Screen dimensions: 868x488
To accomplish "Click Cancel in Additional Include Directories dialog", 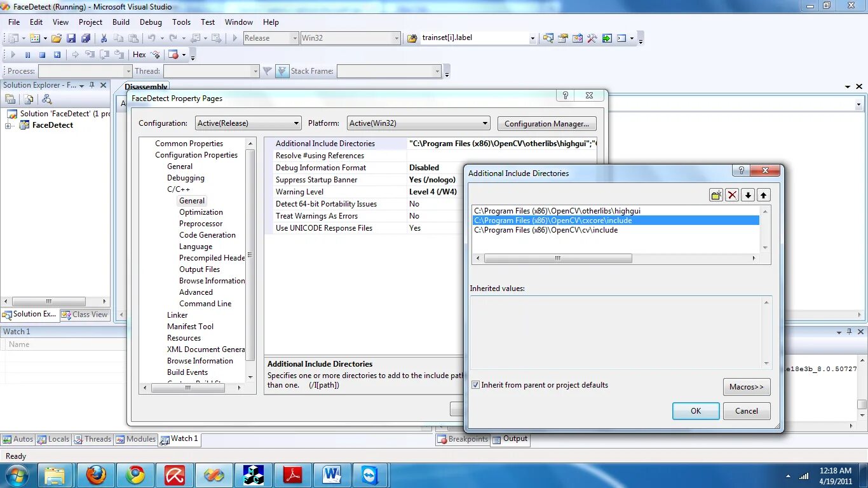I will 747,411.
